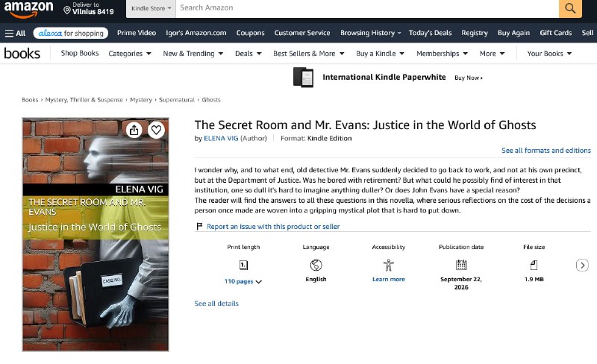Click See all details link
Screen dimensions: 597x364
click(x=216, y=304)
